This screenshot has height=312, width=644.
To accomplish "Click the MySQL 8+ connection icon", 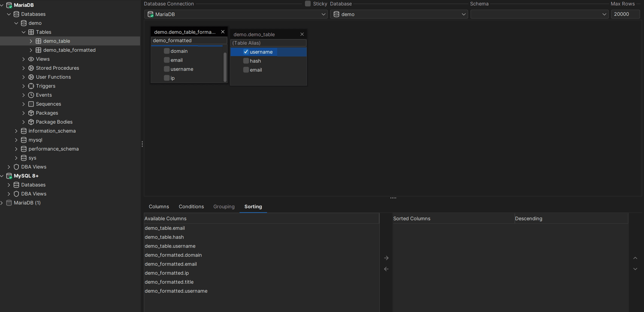I will [9, 176].
